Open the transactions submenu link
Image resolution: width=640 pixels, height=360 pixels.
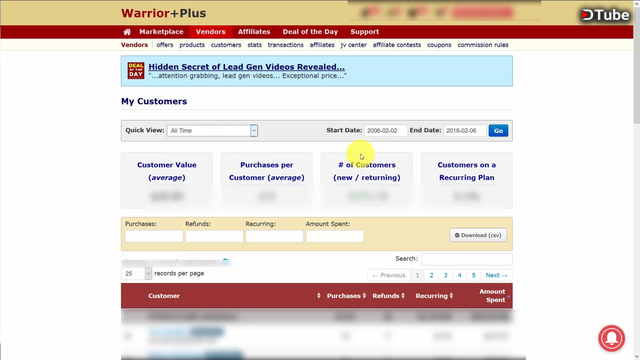(x=285, y=45)
